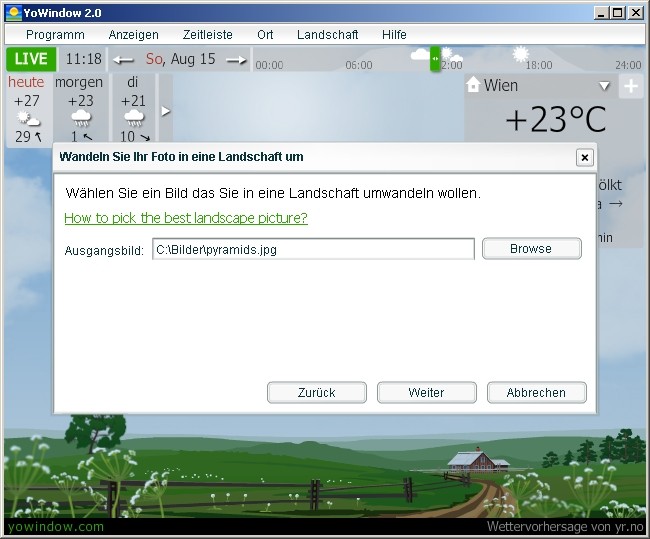Open the Landschaft menu

tap(327, 34)
